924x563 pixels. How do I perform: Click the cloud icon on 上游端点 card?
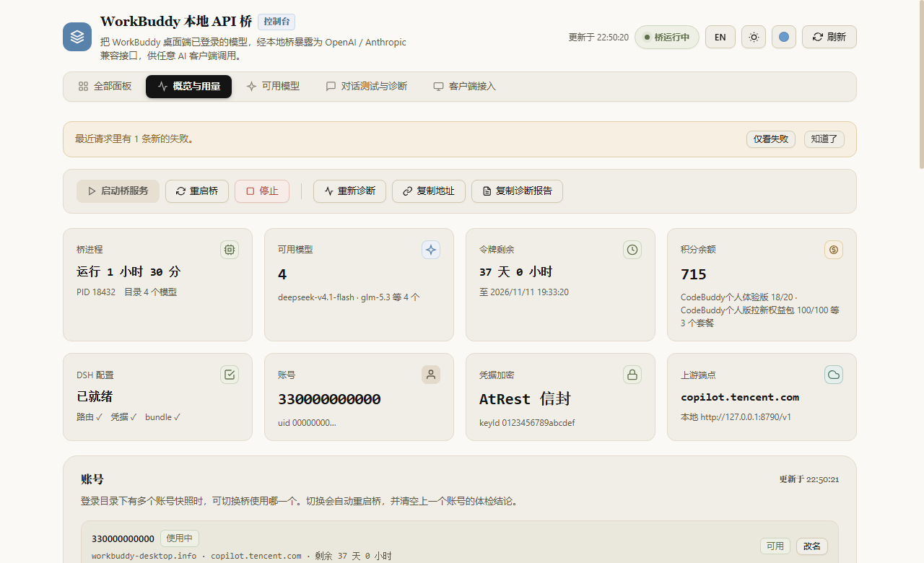coord(834,375)
